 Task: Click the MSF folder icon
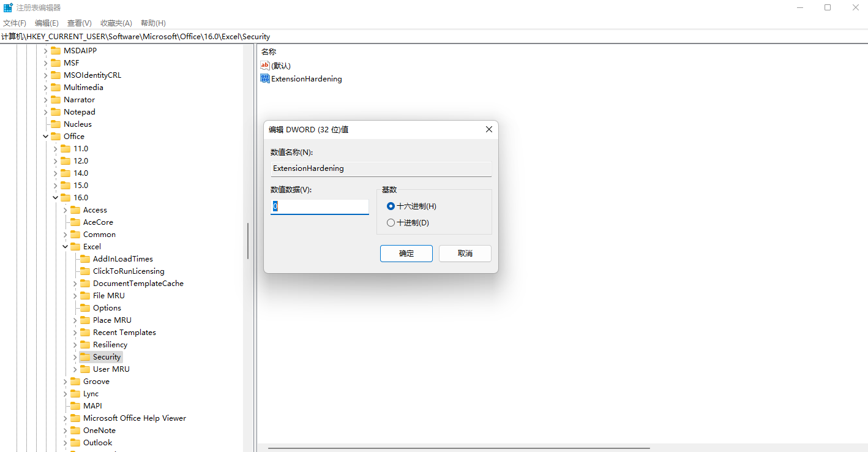click(56, 62)
